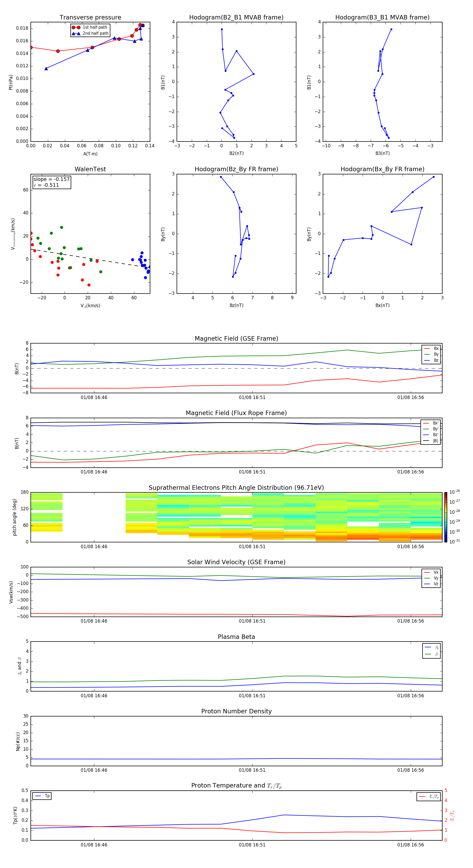Click the "A(T·m)" x-axis label

coord(90,154)
